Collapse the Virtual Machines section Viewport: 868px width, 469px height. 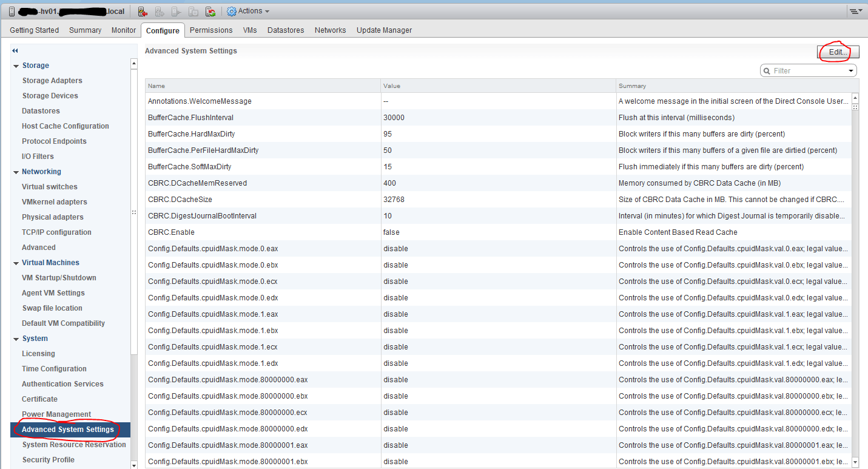[16, 263]
